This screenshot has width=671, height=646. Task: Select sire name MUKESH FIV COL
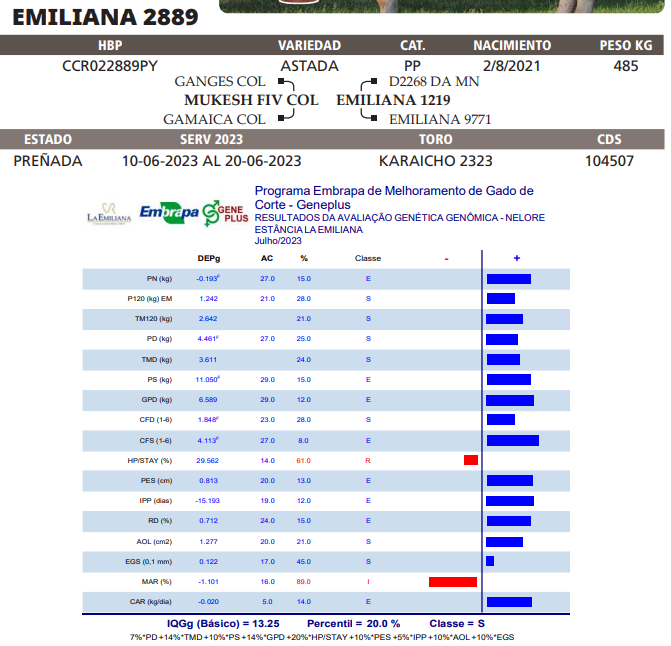tap(251, 100)
